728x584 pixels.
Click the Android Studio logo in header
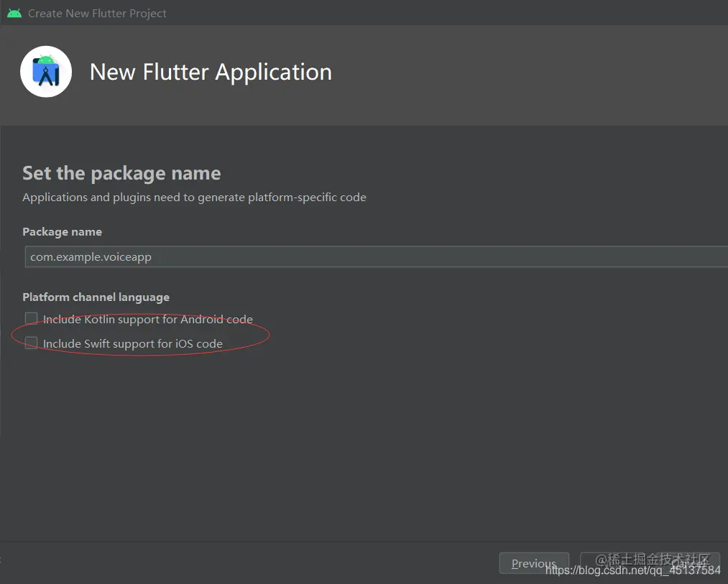coord(46,72)
